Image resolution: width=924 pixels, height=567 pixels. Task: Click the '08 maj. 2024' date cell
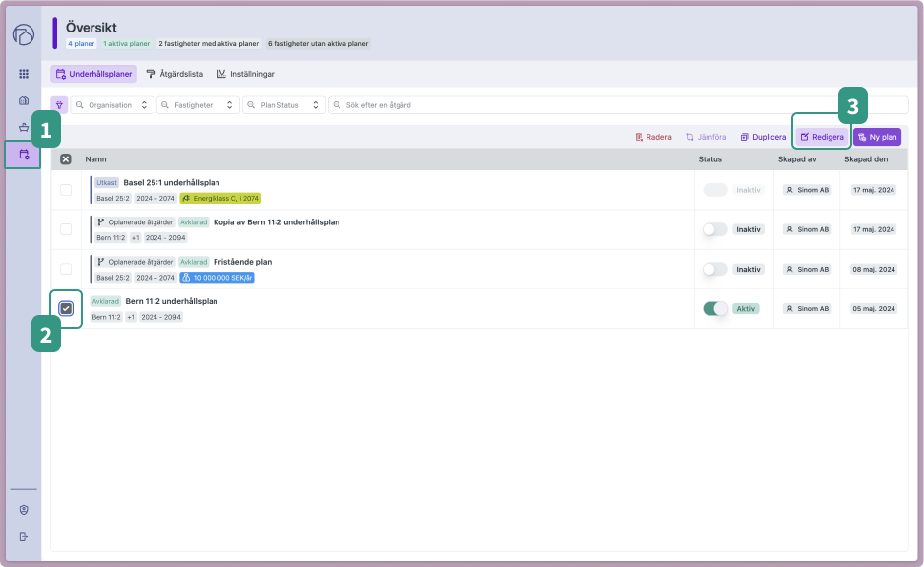point(874,269)
